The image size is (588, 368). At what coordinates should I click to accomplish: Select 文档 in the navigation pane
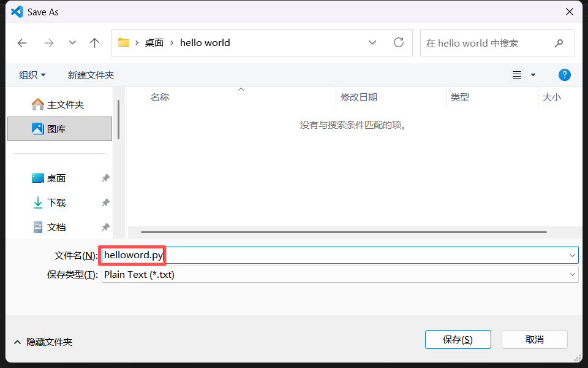(x=56, y=227)
